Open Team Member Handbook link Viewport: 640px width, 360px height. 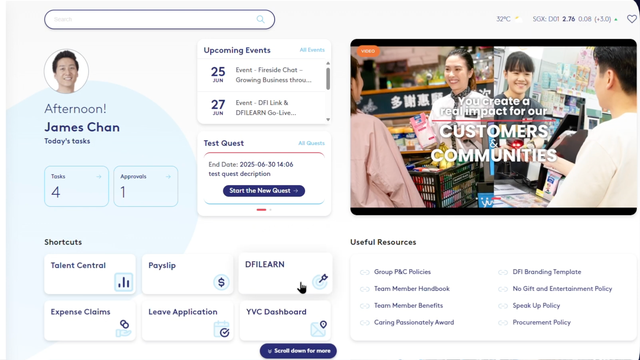click(412, 289)
